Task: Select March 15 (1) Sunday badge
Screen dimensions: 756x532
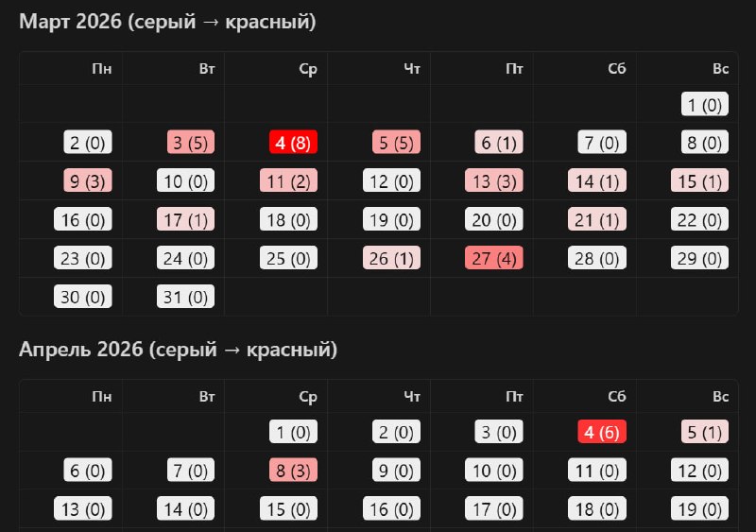Action: [699, 180]
